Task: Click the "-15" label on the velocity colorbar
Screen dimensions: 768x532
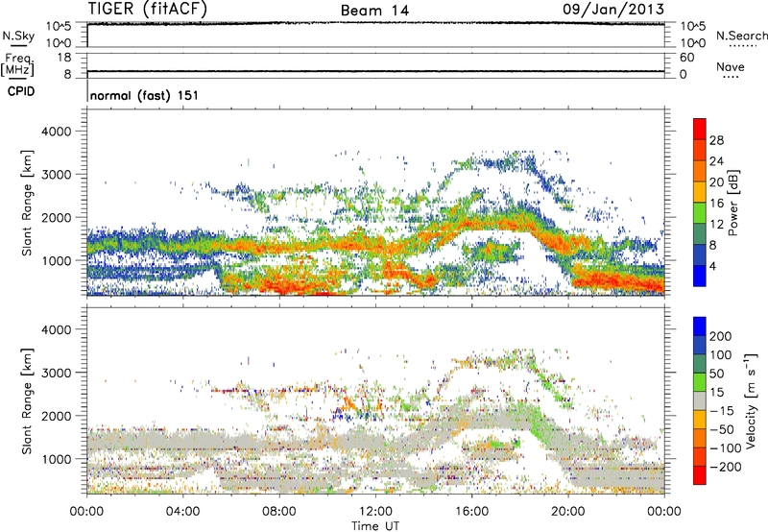Action: [721, 411]
